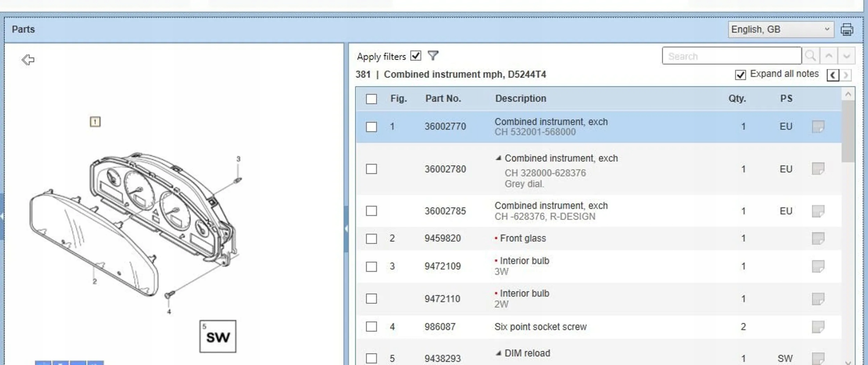
Task: Click the print icon
Action: coord(847,29)
